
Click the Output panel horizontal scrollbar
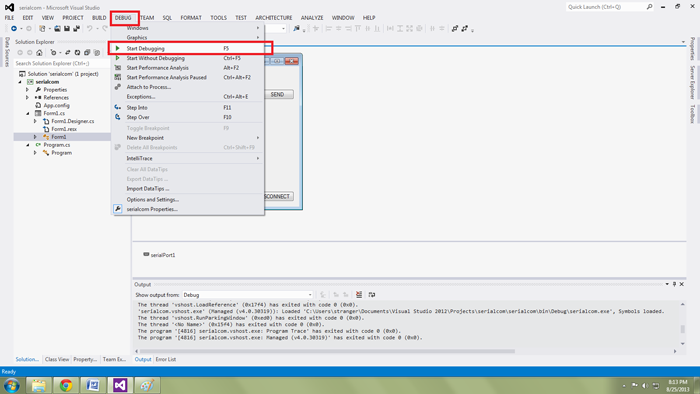point(326,351)
